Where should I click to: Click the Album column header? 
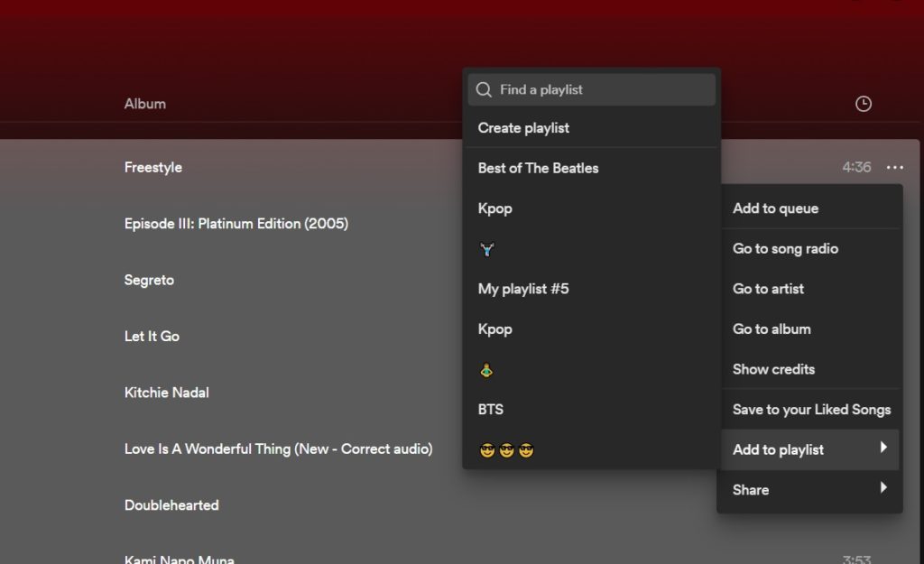click(x=144, y=103)
